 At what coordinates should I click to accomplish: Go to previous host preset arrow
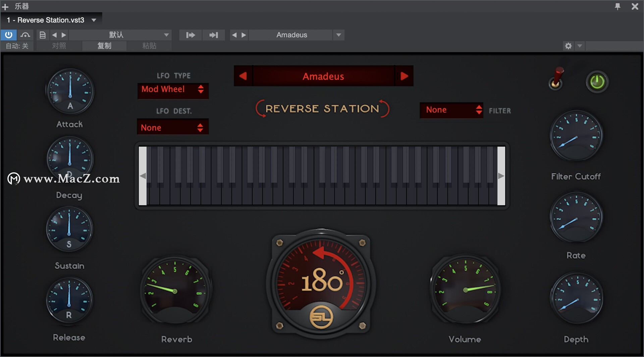click(x=54, y=35)
